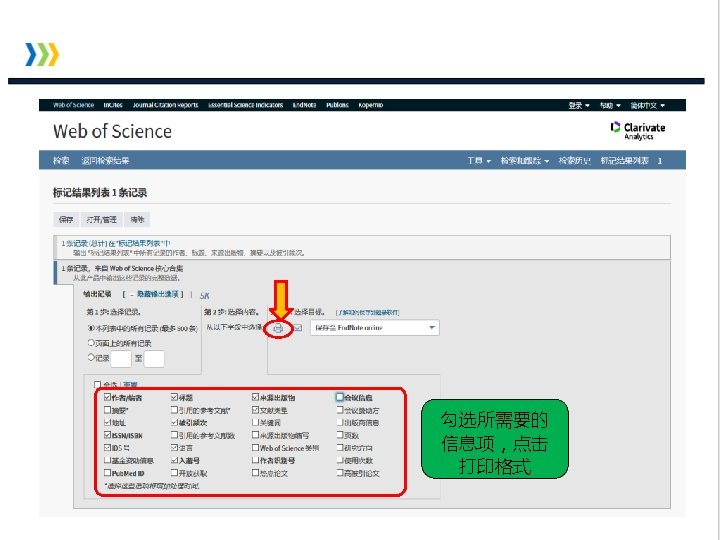Open the 登录 dropdown
This screenshot has width=720, height=540.
click(579, 106)
